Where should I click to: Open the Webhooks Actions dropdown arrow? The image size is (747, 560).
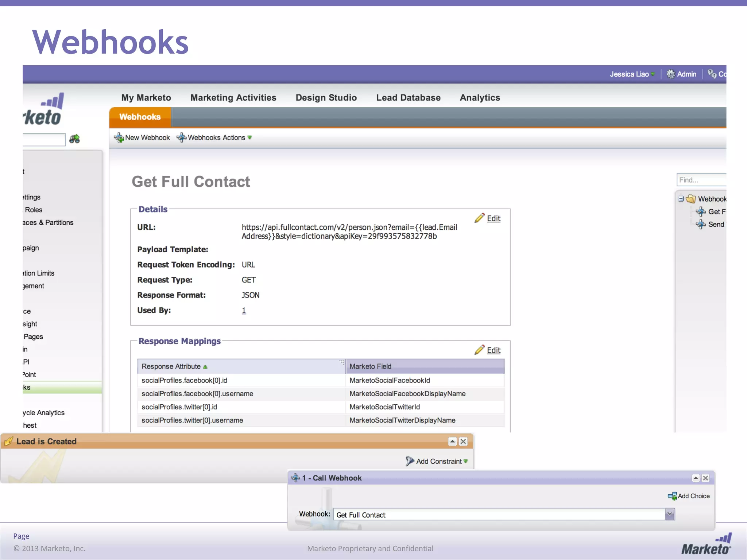(x=250, y=138)
